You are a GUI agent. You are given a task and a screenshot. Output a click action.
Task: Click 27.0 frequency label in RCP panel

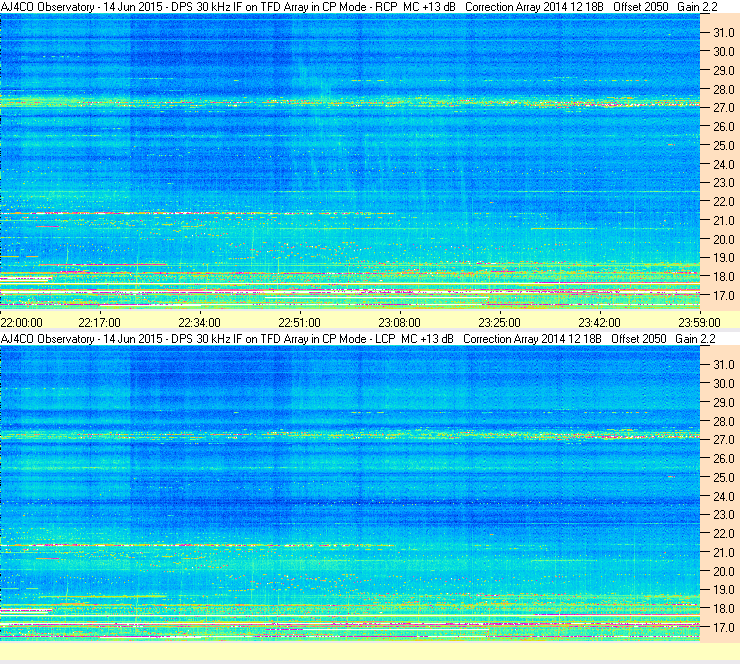pos(723,108)
